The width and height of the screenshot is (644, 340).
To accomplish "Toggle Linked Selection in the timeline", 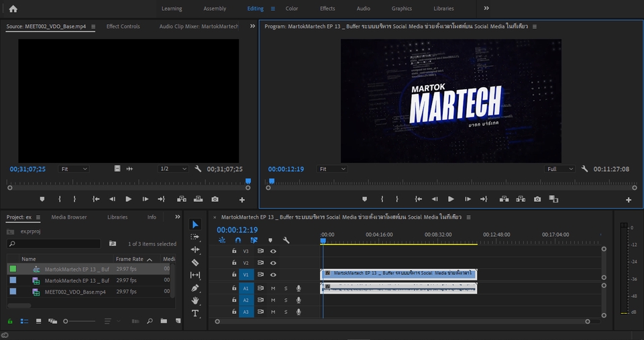I will (x=254, y=240).
